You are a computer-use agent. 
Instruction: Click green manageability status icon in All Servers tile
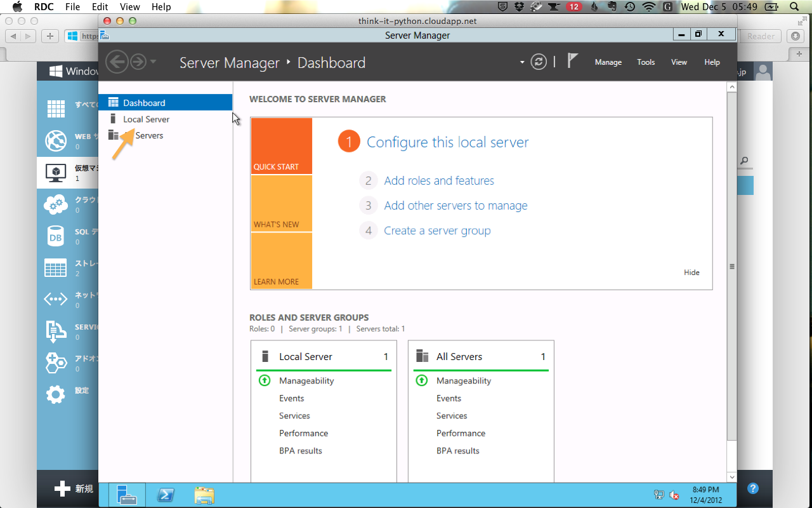[422, 380]
